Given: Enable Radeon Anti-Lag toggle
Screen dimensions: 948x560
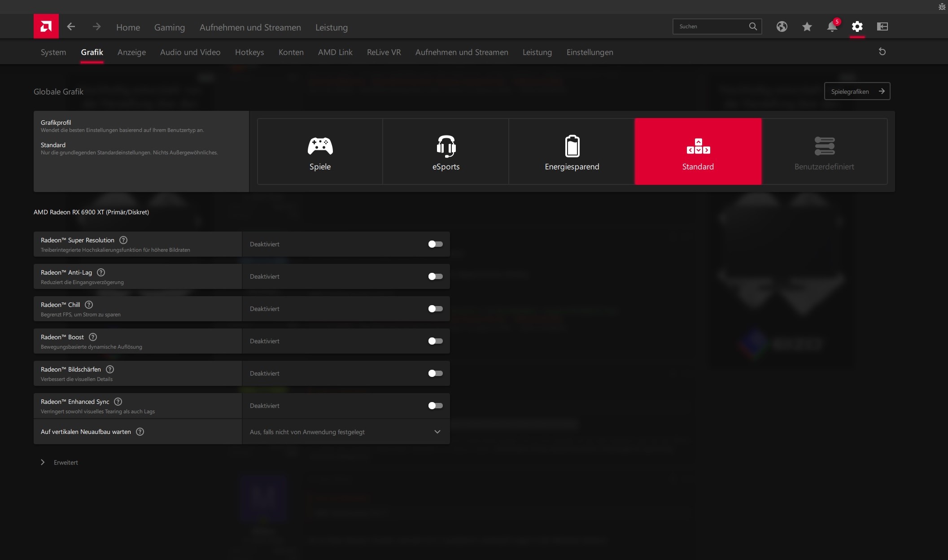Looking at the screenshot, I should click(435, 276).
